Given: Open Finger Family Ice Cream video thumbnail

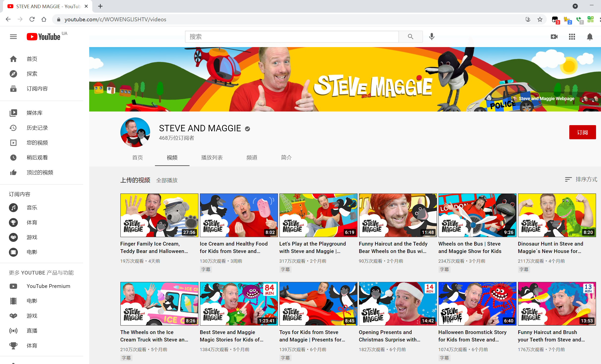Looking at the screenshot, I should (159, 215).
